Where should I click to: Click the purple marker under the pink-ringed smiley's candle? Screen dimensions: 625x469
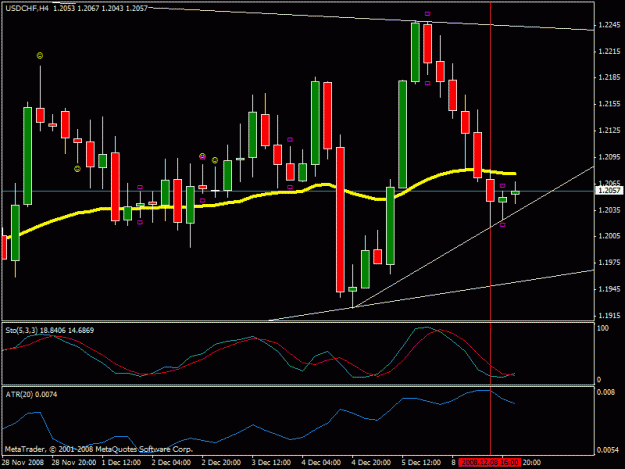(202, 200)
